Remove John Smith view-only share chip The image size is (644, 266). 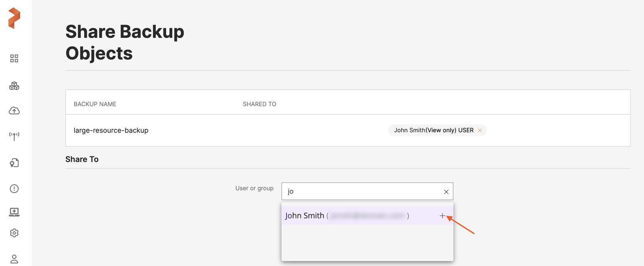[480, 130]
